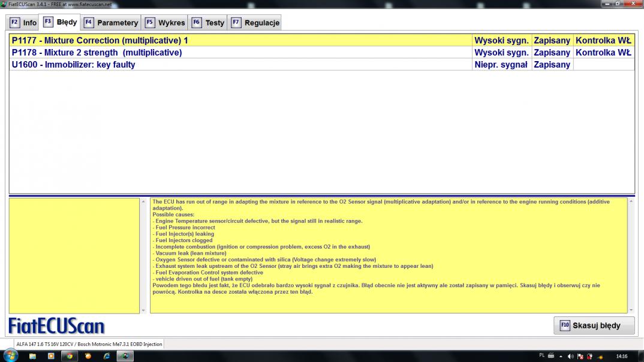Viewport: 644px width, 362px height.
Task: Click the PL language indicator
Action: coord(541,355)
